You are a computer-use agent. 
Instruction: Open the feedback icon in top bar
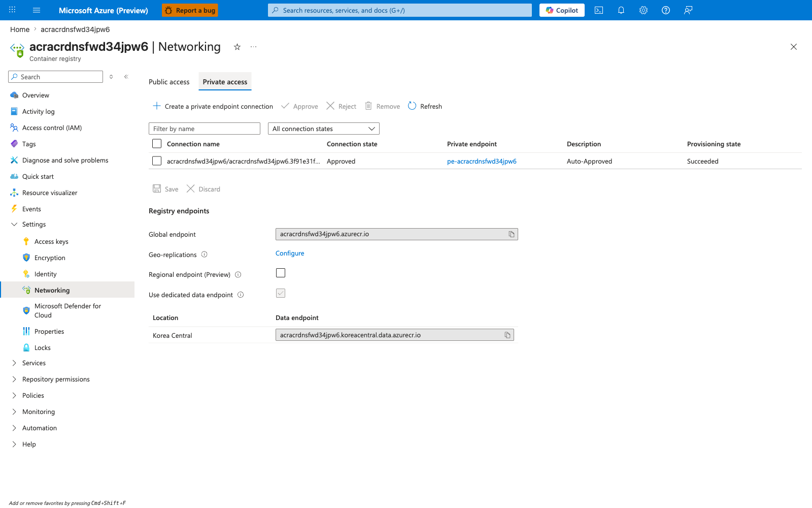click(688, 10)
